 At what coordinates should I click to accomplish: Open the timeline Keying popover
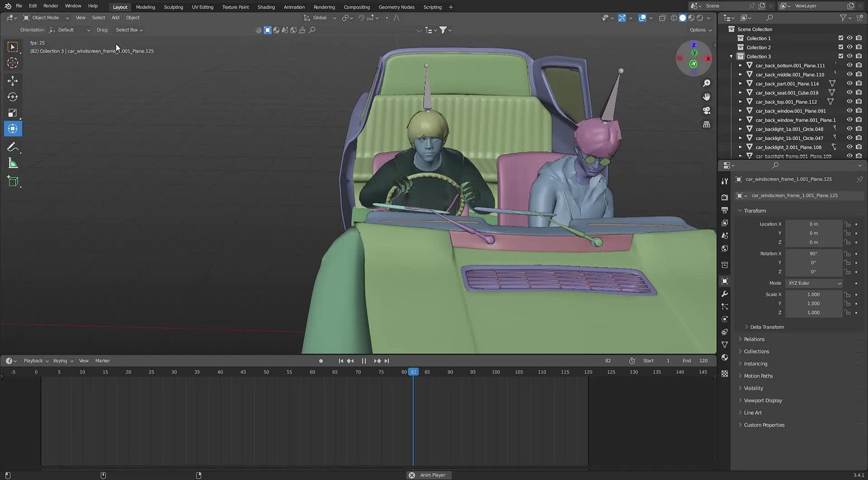click(63, 361)
